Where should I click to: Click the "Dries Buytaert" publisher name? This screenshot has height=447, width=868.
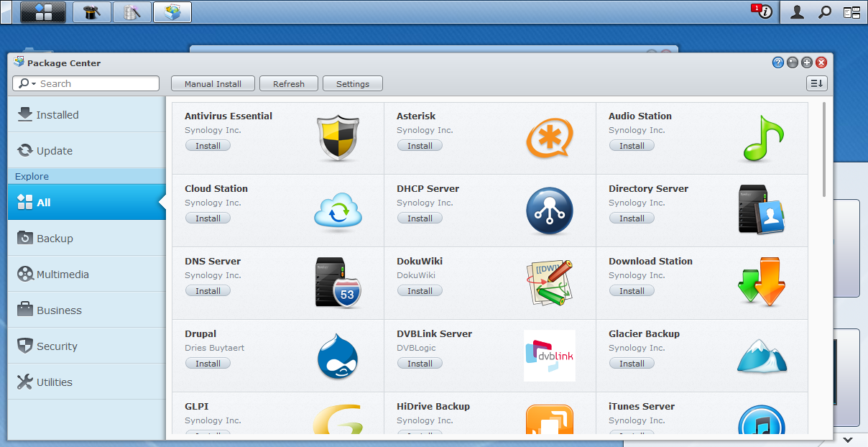click(215, 348)
